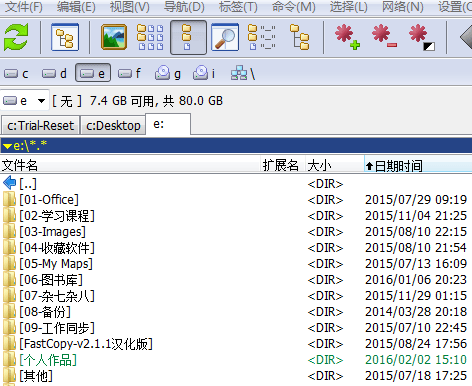Select the [其他] folder name

[x=36, y=376]
